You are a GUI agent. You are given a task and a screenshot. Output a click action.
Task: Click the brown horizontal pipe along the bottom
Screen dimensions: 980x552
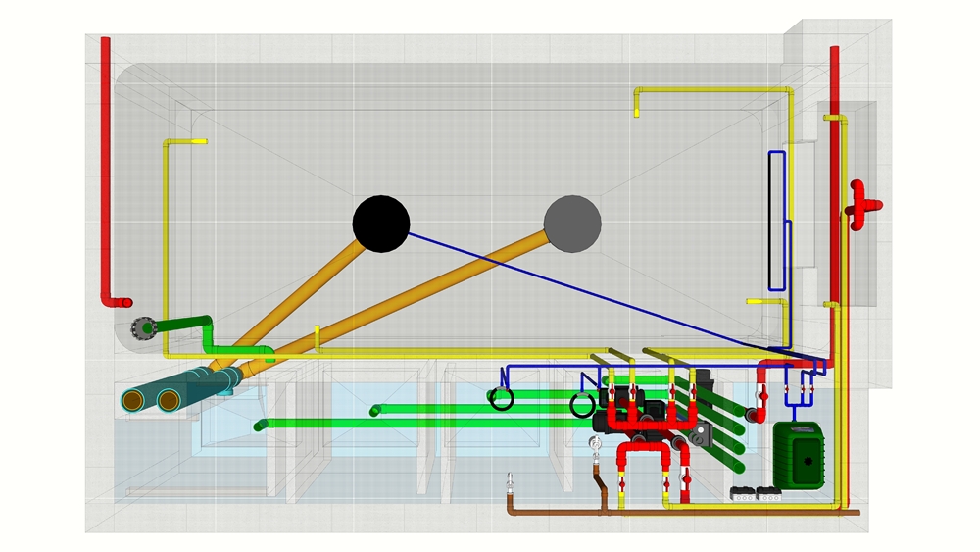[684, 513]
